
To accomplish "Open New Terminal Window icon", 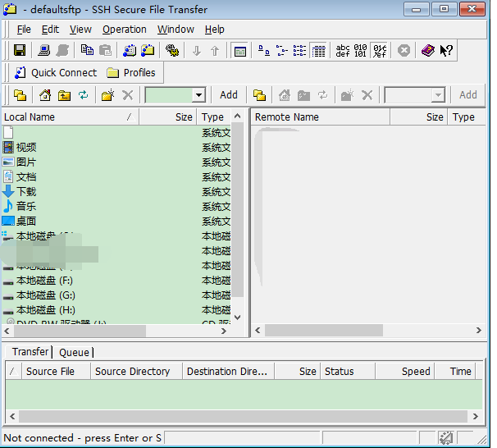I will [x=130, y=50].
